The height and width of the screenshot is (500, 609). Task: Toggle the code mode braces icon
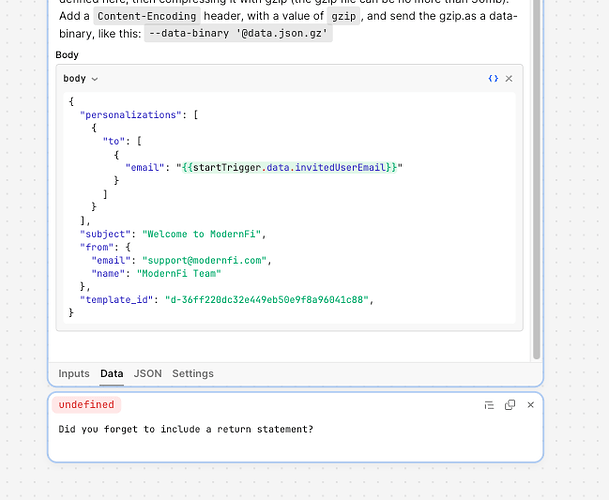click(493, 78)
